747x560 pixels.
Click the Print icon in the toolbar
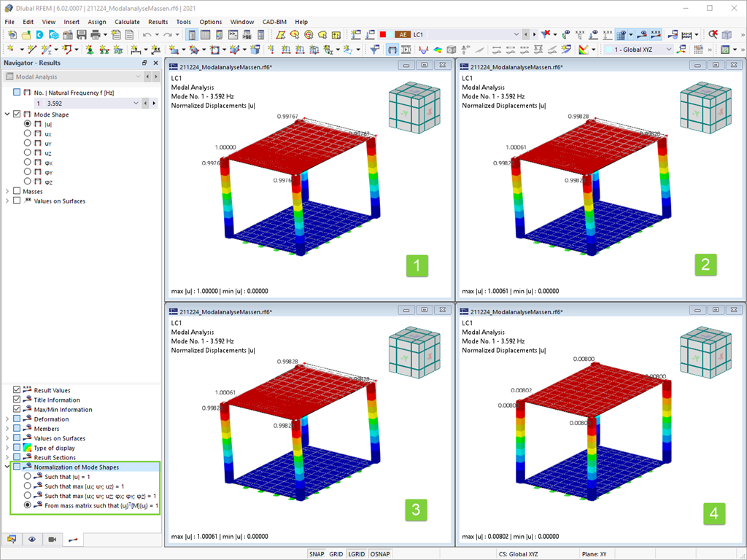pos(94,34)
